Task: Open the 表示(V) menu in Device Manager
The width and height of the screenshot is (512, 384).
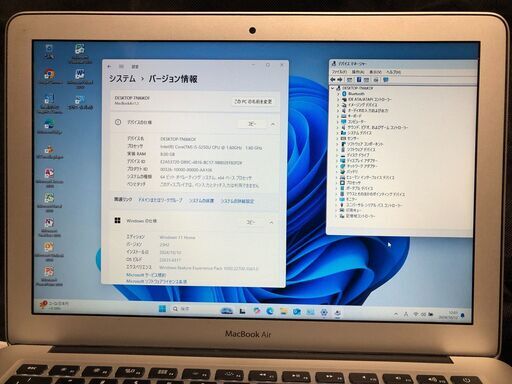Action: click(375, 72)
